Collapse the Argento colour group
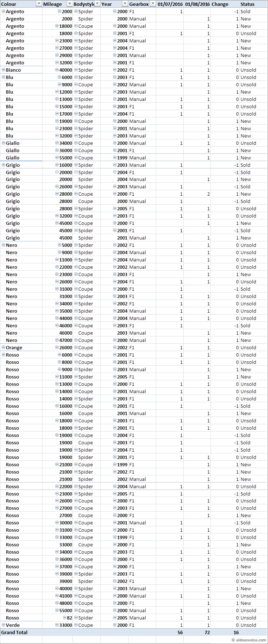Viewport: 268px width, 644px height. coord(4,11)
